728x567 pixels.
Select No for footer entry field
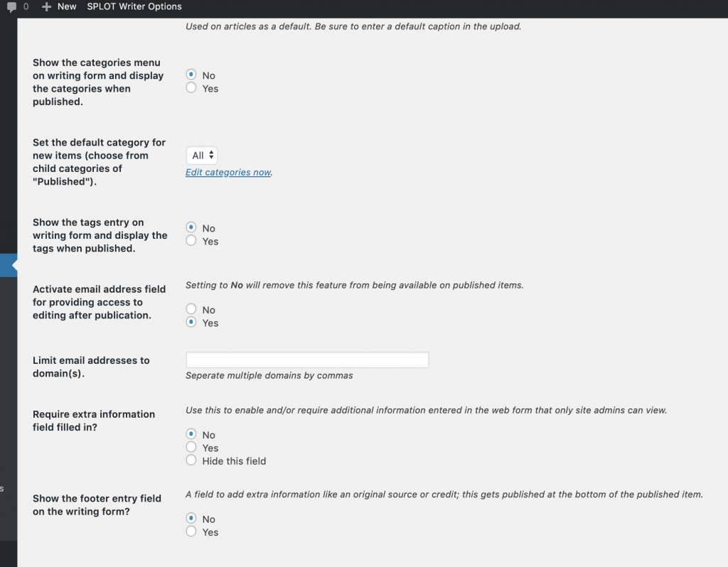tap(191, 519)
